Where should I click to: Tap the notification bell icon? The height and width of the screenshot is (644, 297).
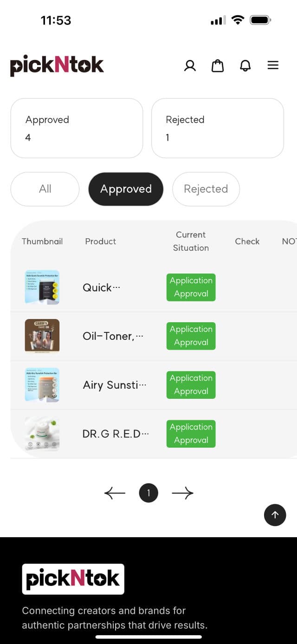pyautogui.click(x=245, y=66)
